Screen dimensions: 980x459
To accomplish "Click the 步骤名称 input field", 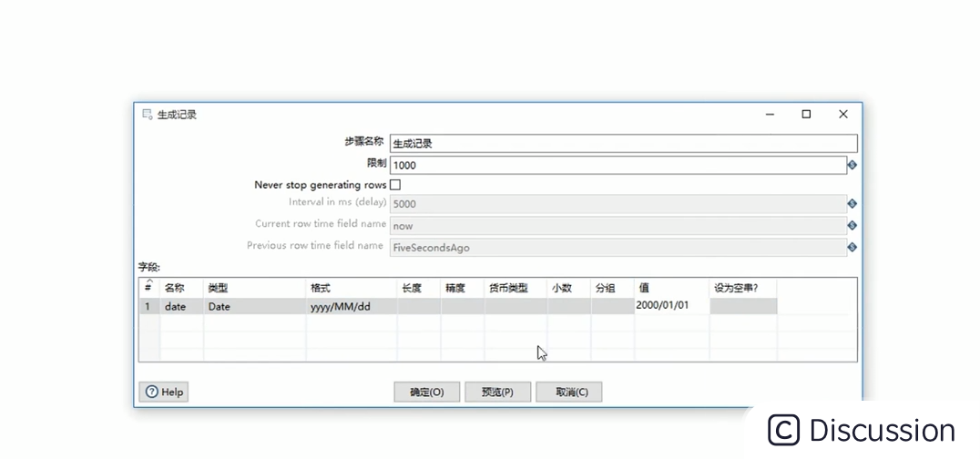I will (624, 143).
